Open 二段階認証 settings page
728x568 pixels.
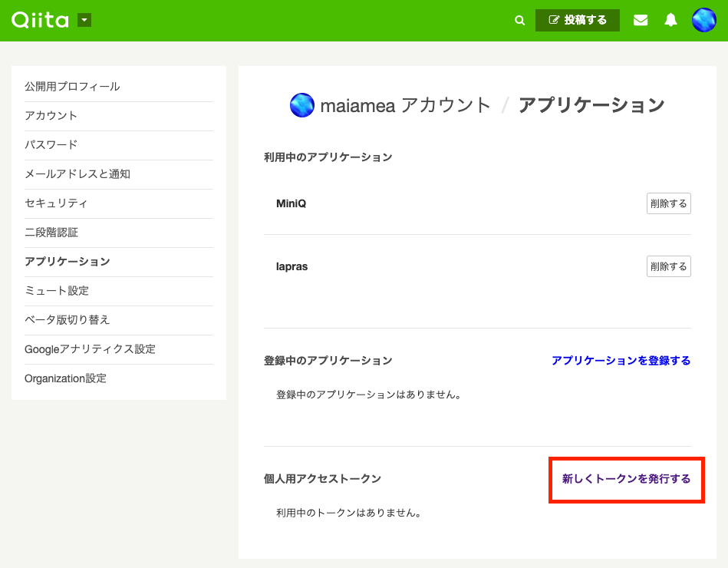pos(51,233)
